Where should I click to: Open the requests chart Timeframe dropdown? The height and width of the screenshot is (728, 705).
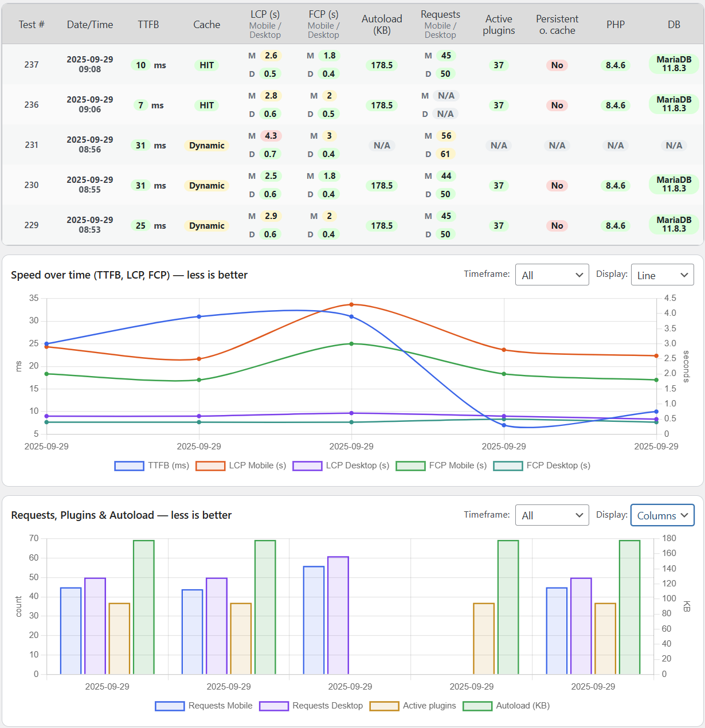[x=552, y=515]
